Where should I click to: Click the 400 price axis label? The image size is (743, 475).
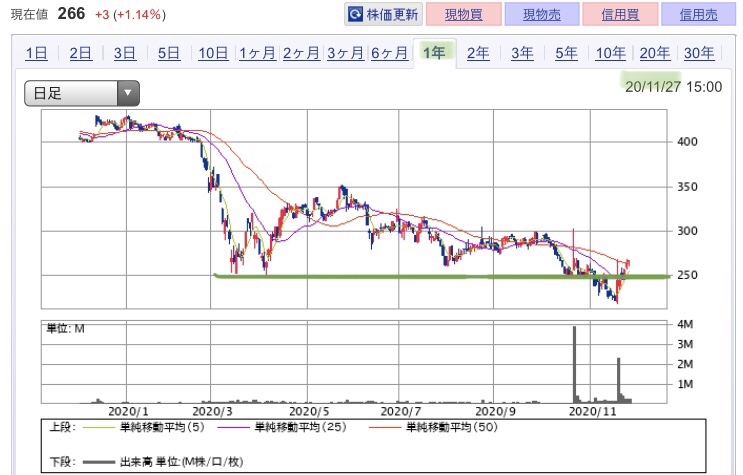pyautogui.click(x=687, y=141)
